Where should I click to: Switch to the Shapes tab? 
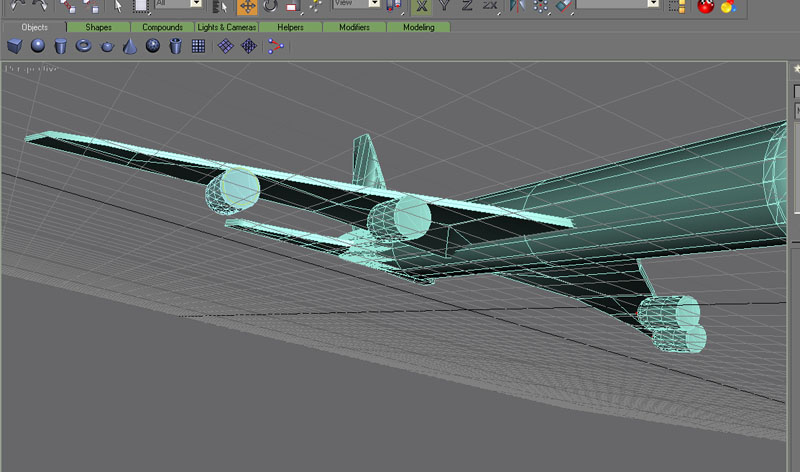click(x=99, y=27)
